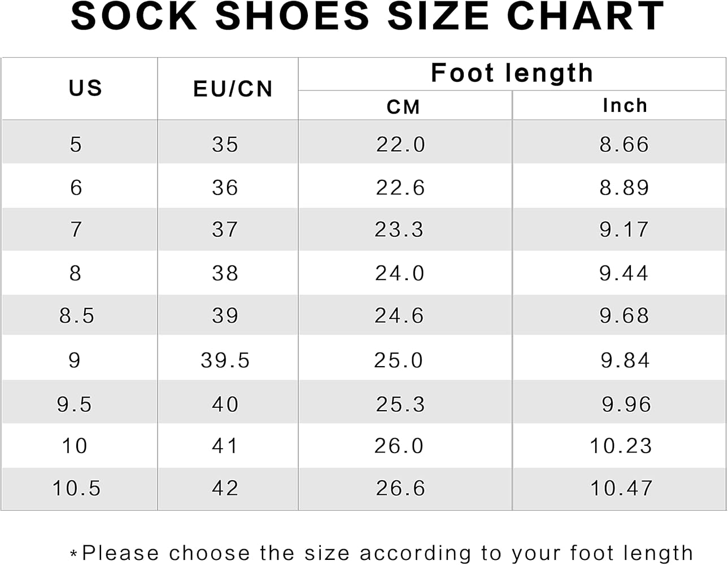Screen dimensions: 728x565
Task: Select the EU/CN size 38 cell
Action: pyautogui.click(x=225, y=273)
